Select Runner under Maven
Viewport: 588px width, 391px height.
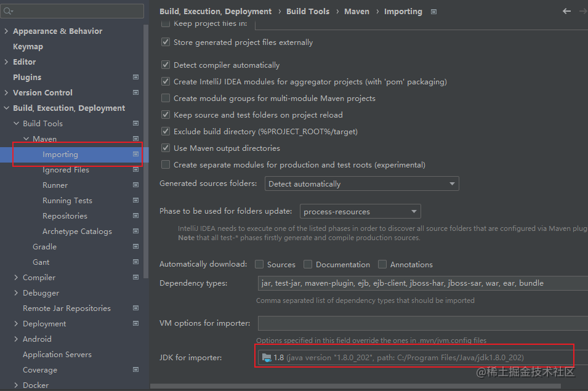55,185
